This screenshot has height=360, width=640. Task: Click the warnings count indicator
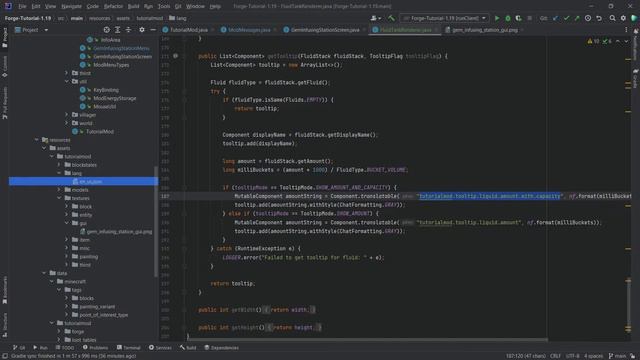[x=593, y=41]
